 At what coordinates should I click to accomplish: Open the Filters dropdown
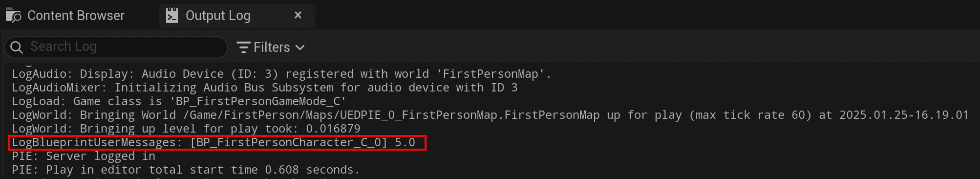[271, 47]
